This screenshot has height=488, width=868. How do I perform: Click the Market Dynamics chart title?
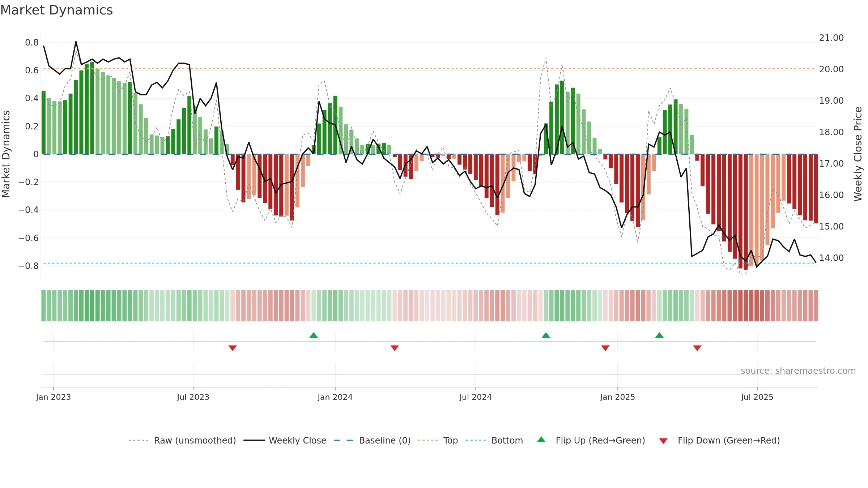click(56, 10)
